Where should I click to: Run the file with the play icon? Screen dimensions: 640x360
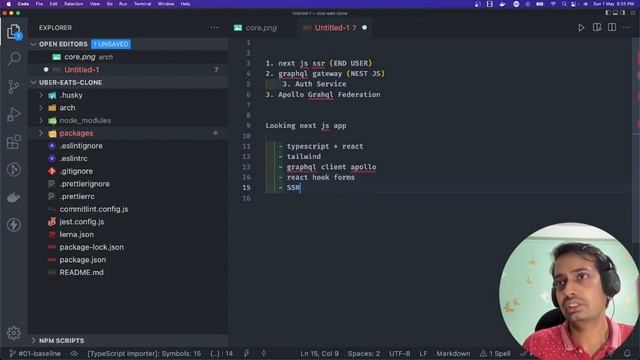581,28
